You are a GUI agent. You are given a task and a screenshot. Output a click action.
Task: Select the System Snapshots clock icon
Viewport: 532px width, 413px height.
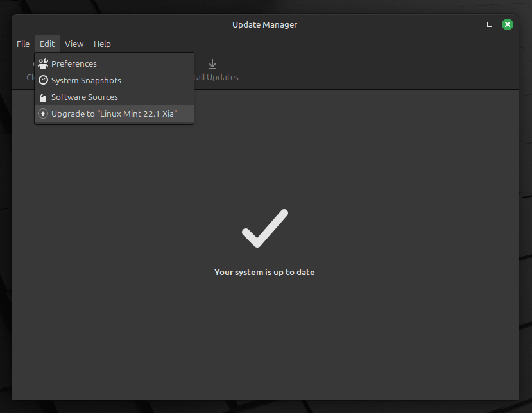(x=42, y=80)
